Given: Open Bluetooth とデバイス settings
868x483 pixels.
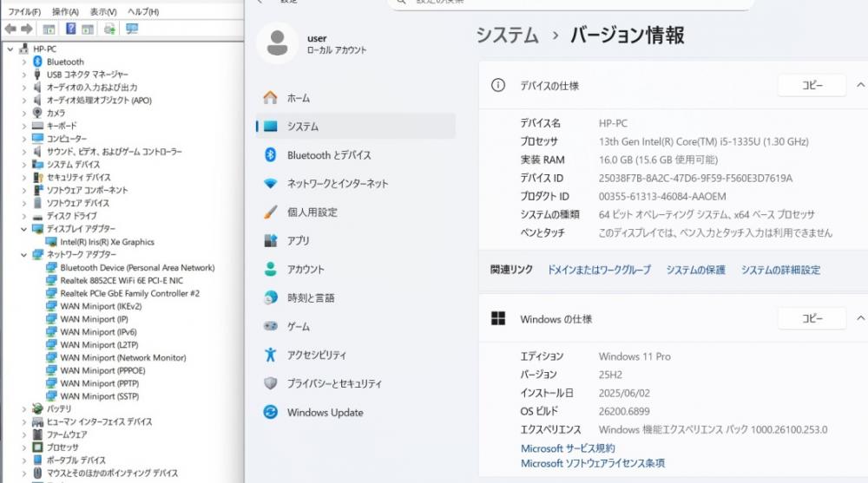Looking at the screenshot, I should pos(355,155).
